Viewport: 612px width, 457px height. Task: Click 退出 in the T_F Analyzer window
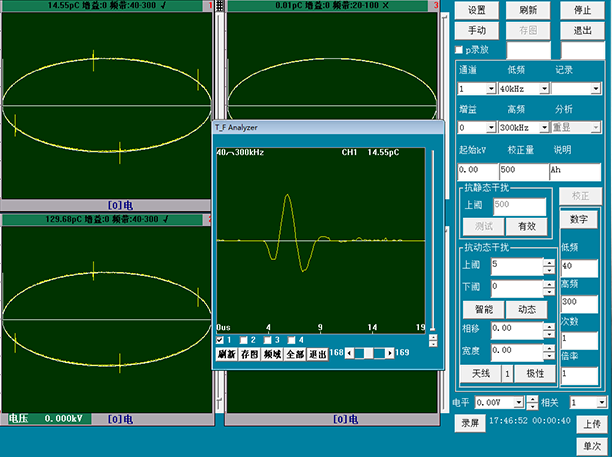point(317,353)
